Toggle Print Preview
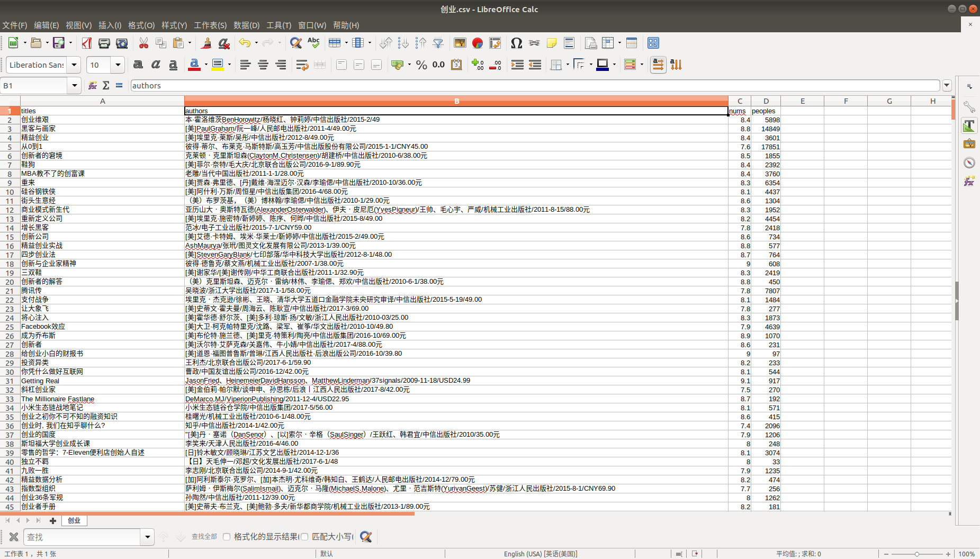980x559 pixels. point(122,43)
